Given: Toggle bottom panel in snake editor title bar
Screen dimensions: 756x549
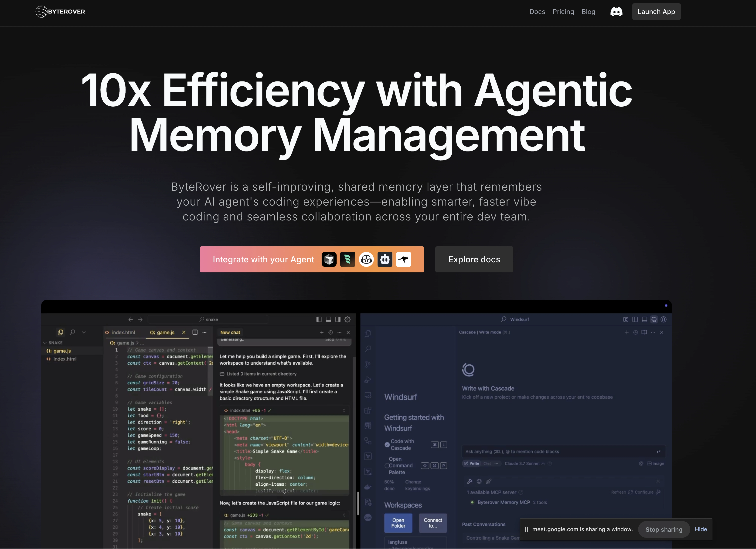Looking at the screenshot, I should [328, 320].
